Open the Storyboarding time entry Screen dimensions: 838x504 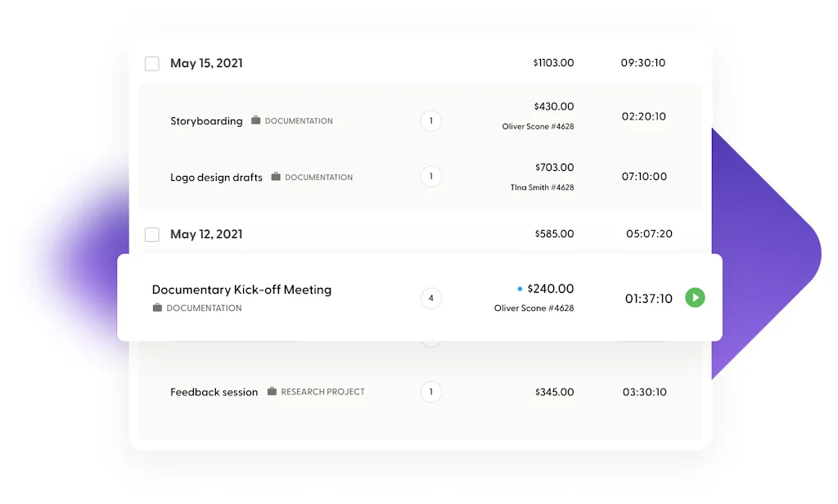[206, 121]
